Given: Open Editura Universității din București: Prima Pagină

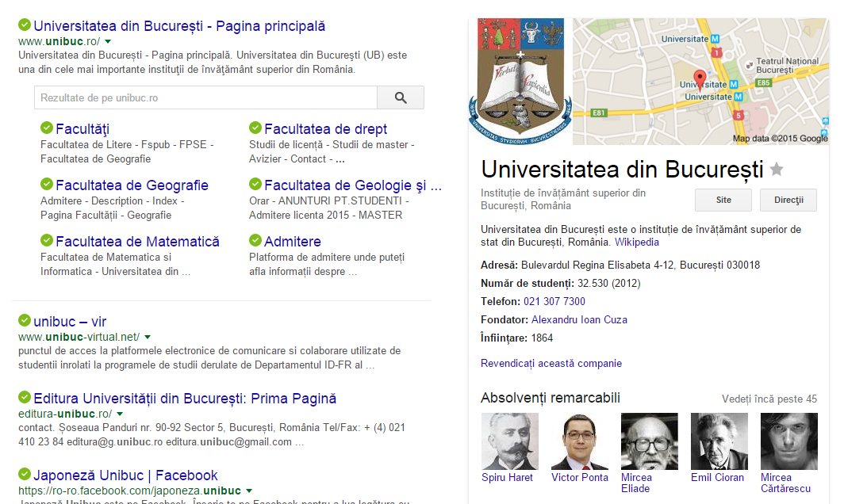Looking at the screenshot, I should 185,399.
